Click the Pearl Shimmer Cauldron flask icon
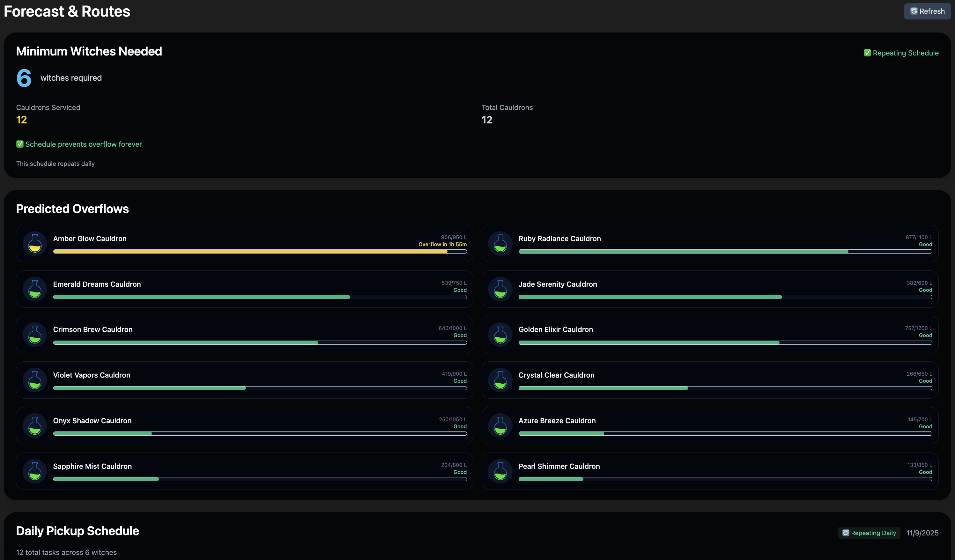 click(500, 471)
